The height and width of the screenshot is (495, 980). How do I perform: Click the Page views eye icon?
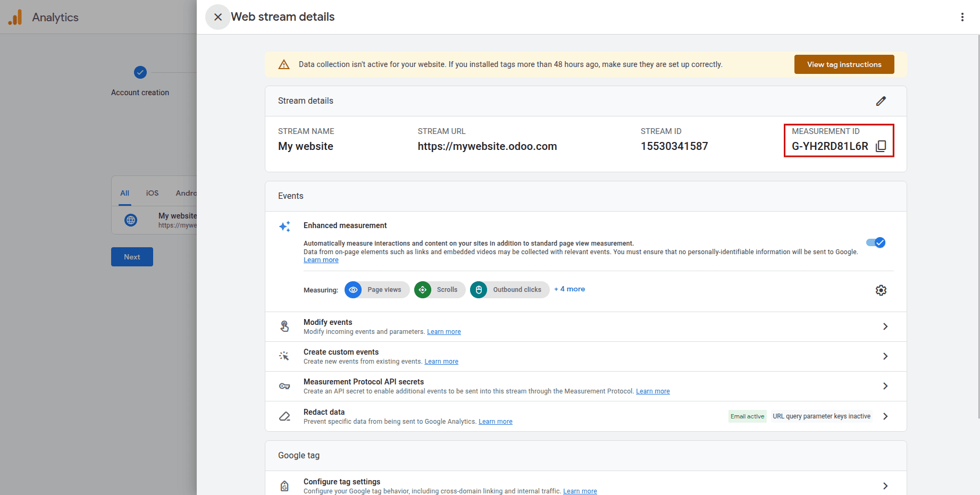[353, 290]
